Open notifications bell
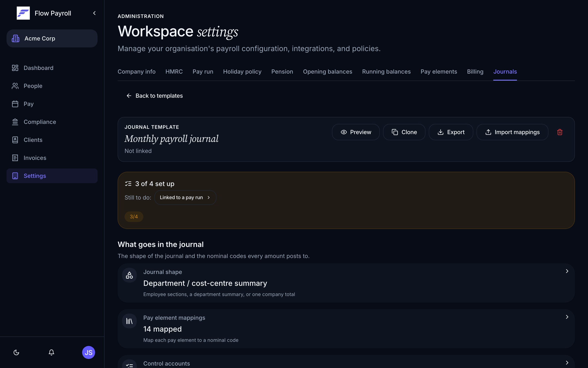The width and height of the screenshot is (588, 368). pyautogui.click(x=51, y=352)
